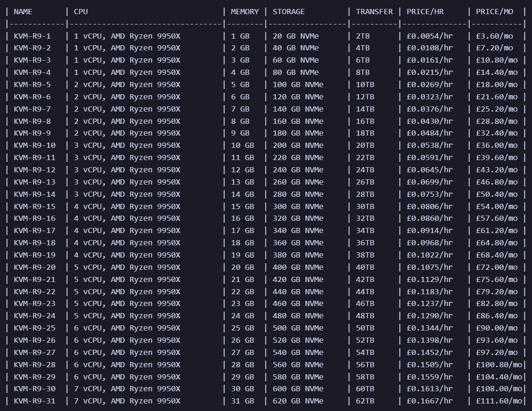Viewport: 532px width, 411px height.
Task: Click the TRANSFER column header
Action: click(x=374, y=11)
